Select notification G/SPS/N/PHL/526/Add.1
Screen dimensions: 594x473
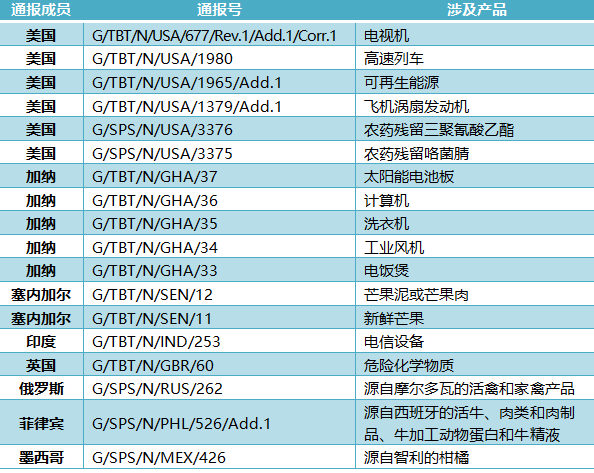[x=219, y=423]
